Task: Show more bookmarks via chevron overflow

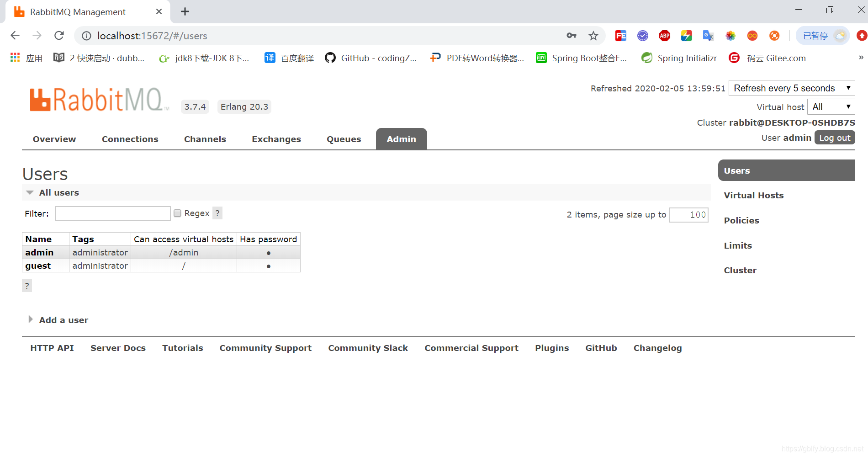Action: [x=861, y=58]
